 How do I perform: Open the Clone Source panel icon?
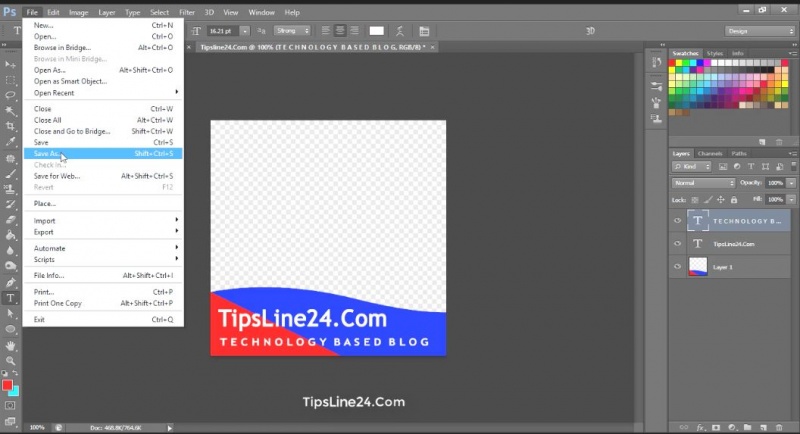click(x=657, y=119)
